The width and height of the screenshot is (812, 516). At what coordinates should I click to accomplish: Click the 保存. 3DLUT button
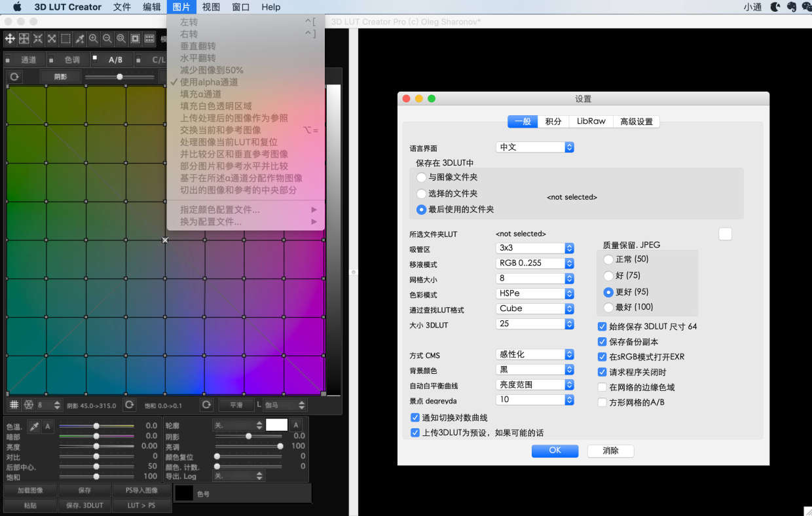pyautogui.click(x=84, y=506)
